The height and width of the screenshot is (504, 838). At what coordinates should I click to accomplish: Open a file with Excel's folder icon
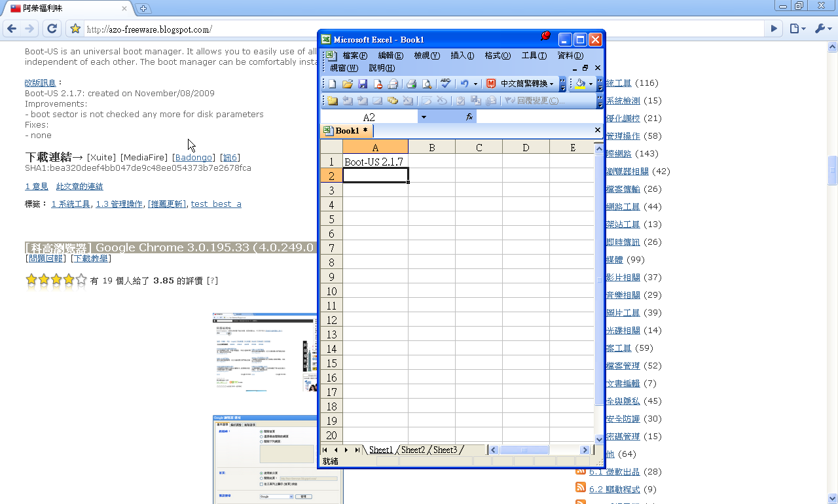[x=348, y=84]
